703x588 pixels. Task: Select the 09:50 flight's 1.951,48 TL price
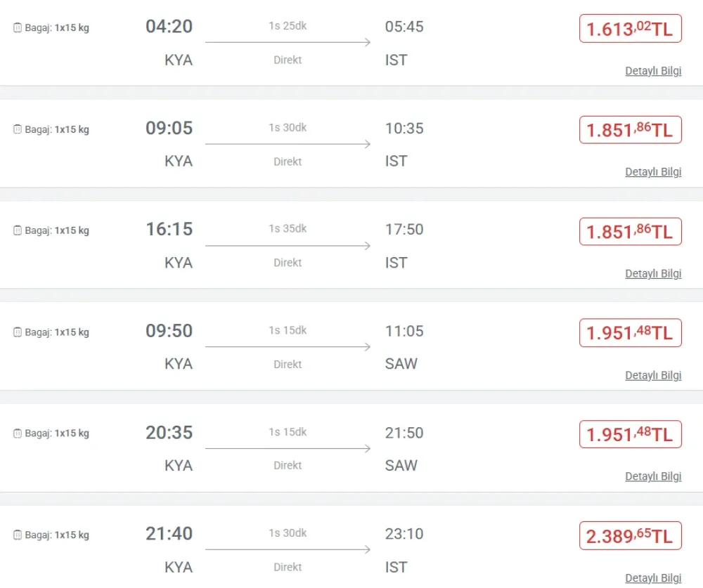630,333
